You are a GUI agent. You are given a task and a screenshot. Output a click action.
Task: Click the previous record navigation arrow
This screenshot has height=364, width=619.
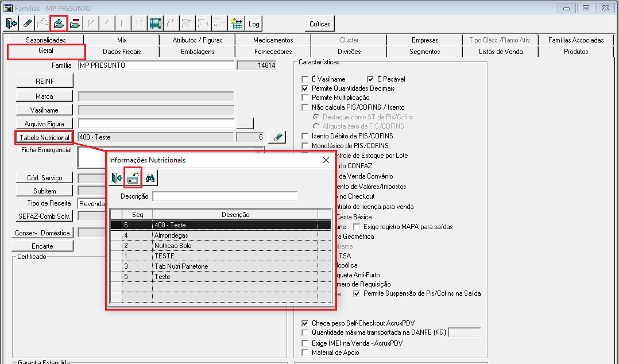[x=107, y=24]
